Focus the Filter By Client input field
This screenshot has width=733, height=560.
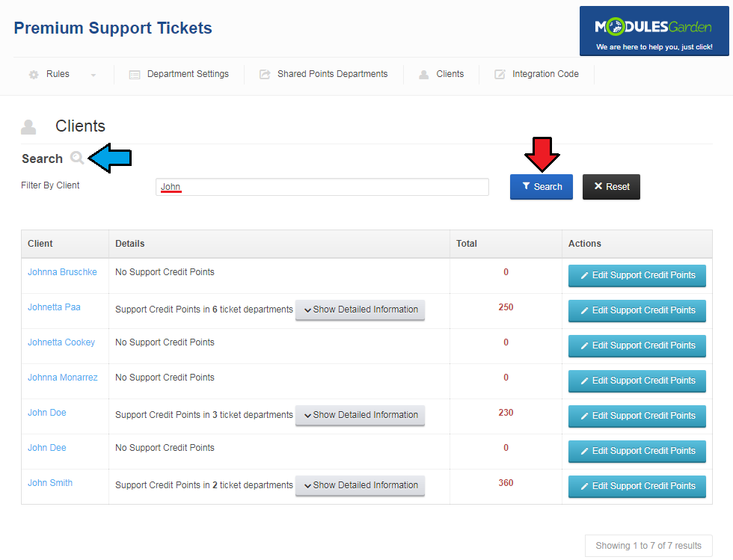(322, 187)
